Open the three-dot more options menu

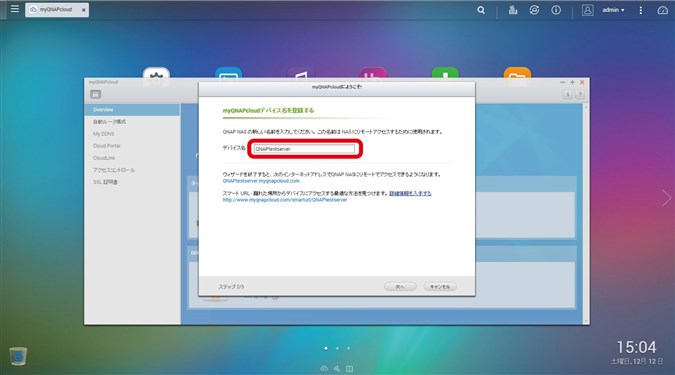click(x=641, y=10)
